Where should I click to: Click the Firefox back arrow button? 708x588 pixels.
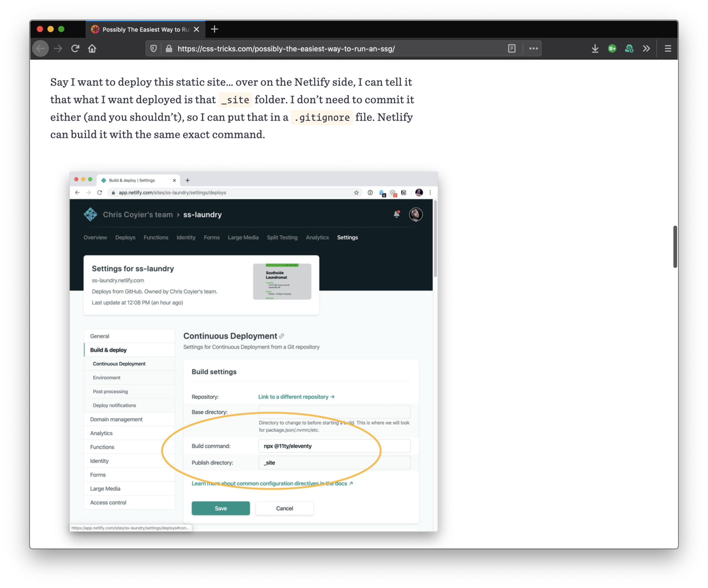pyautogui.click(x=41, y=48)
